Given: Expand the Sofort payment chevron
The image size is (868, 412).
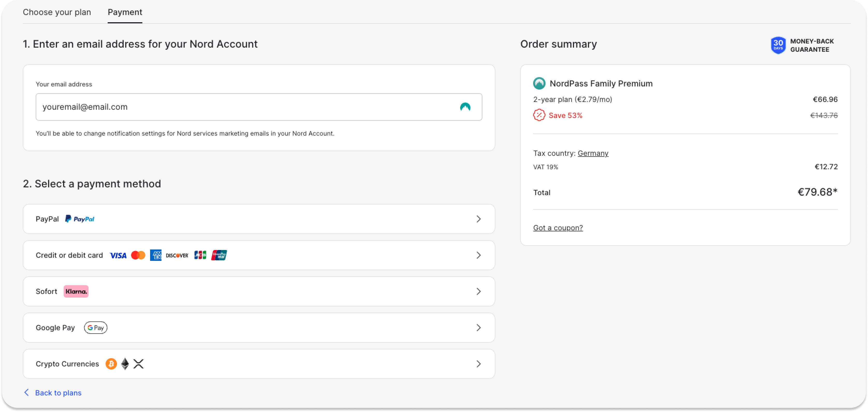Looking at the screenshot, I should coord(479,291).
